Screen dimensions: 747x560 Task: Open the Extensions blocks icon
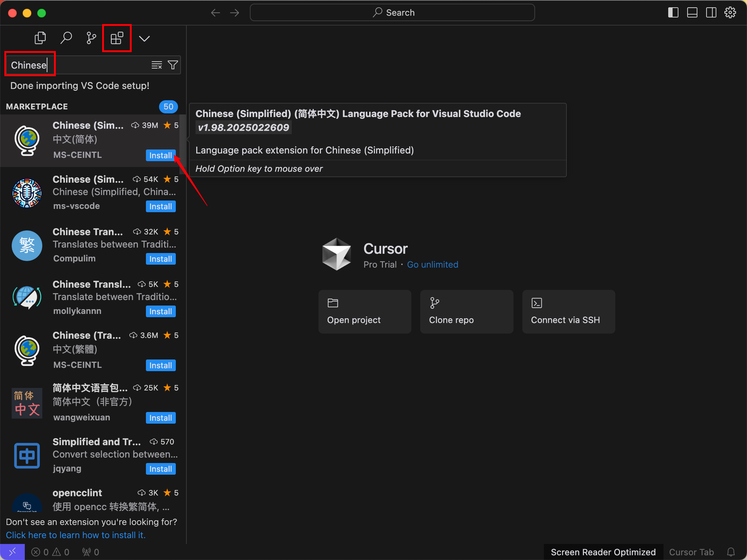117,38
